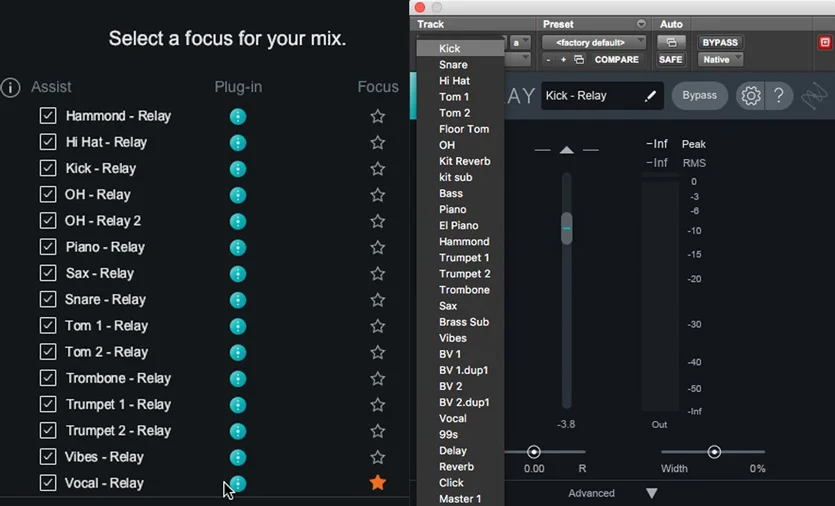Open plug-in icon for Vibes - Relay

[238, 457]
